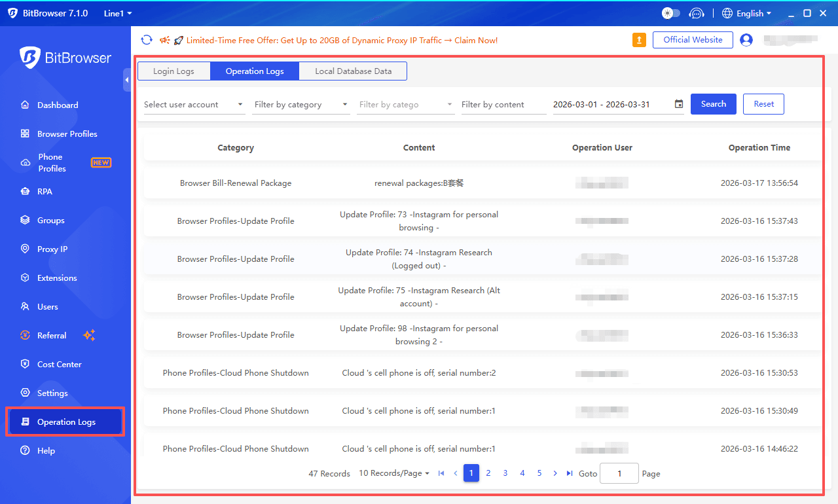This screenshot has height=504, width=838.
Task: Switch to the Login Logs tab
Action: pyautogui.click(x=173, y=71)
